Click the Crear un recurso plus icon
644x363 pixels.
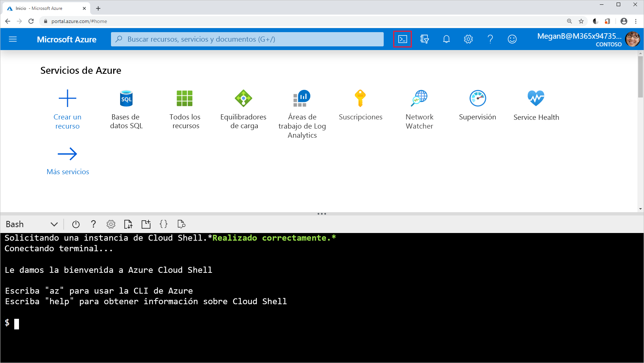[68, 98]
